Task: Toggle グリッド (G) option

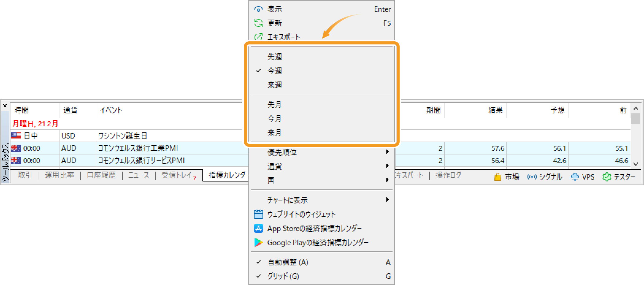Action: (322, 276)
